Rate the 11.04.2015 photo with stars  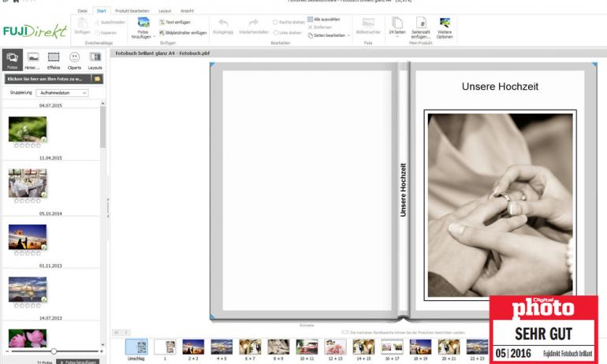[27, 201]
